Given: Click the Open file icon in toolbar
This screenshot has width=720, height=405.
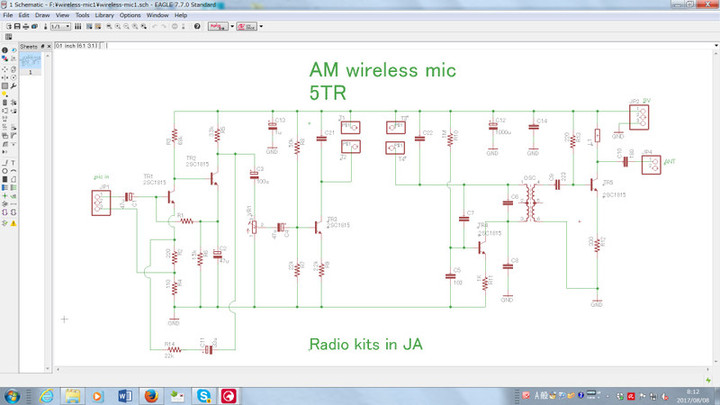Looking at the screenshot, I should point(7,26).
